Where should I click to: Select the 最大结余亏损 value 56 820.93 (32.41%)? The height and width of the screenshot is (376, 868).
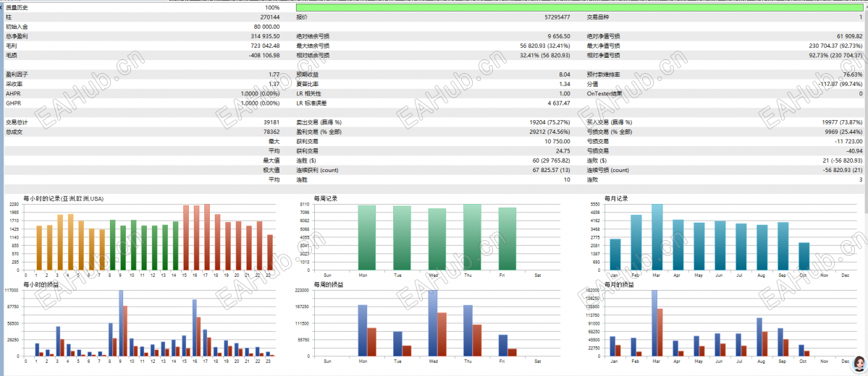coord(545,46)
